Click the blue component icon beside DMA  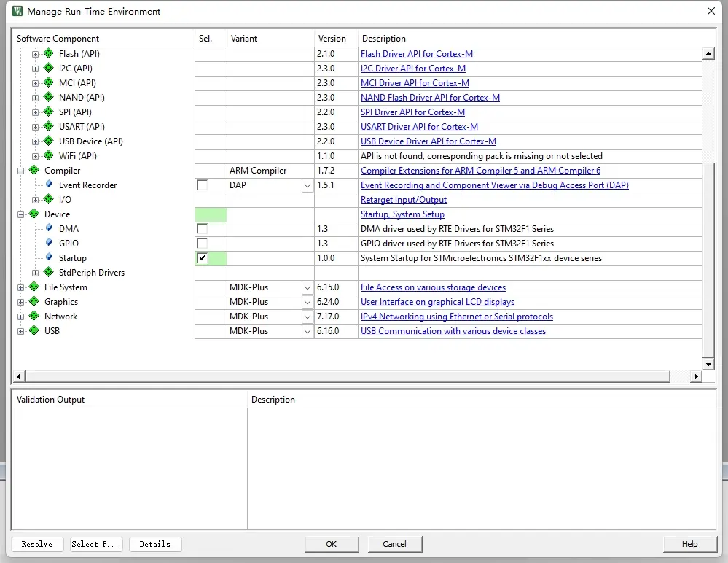[x=49, y=229]
